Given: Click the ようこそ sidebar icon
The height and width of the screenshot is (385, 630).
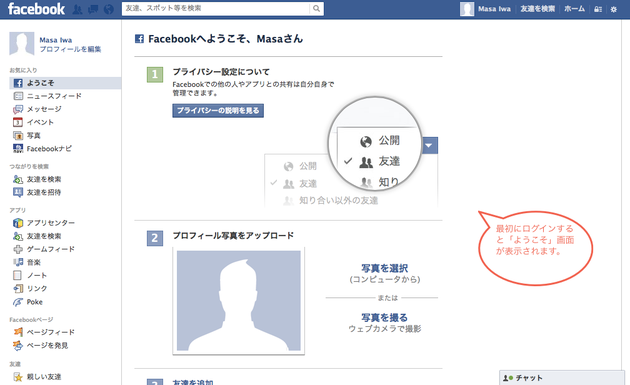Looking at the screenshot, I should tap(18, 83).
